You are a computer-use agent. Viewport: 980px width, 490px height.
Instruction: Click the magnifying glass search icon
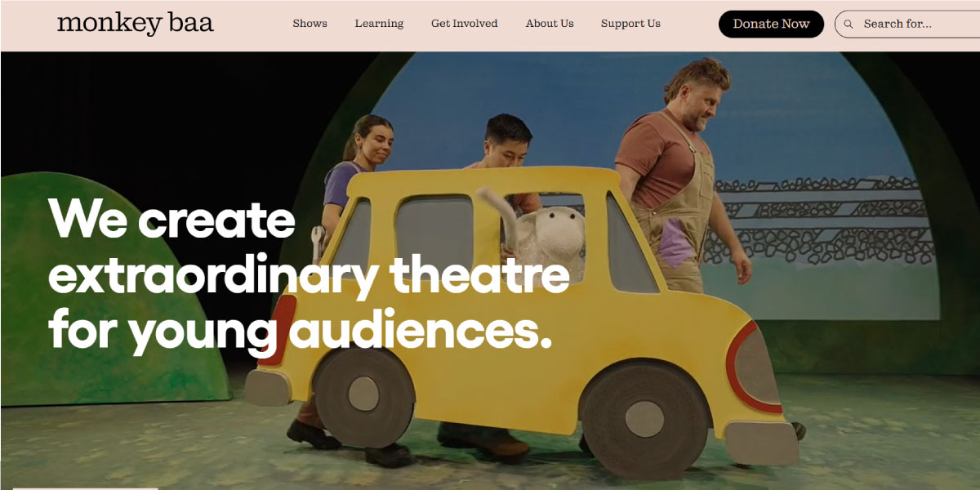[x=849, y=24]
